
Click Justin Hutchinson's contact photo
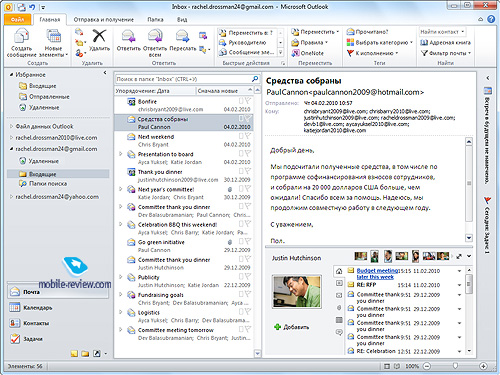coord(297,291)
